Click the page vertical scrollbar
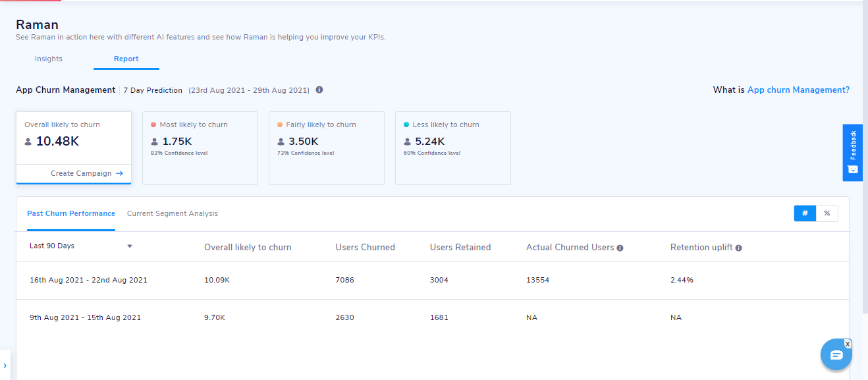This screenshot has width=868, height=380. (865, 158)
